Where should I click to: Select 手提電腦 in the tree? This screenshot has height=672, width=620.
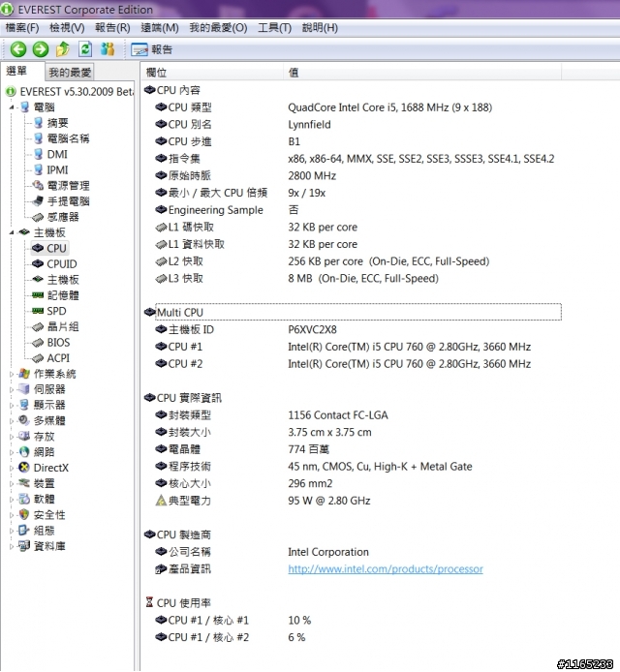click(68, 201)
